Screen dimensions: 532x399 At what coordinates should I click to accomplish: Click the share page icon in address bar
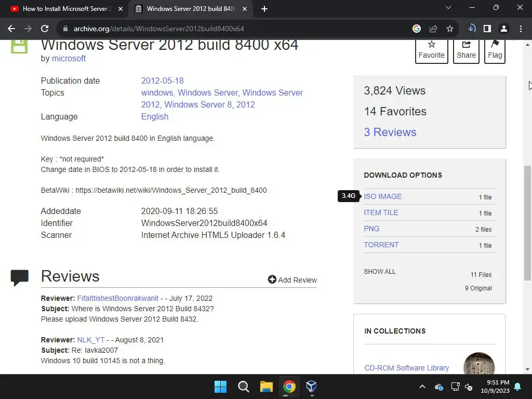[433, 29]
